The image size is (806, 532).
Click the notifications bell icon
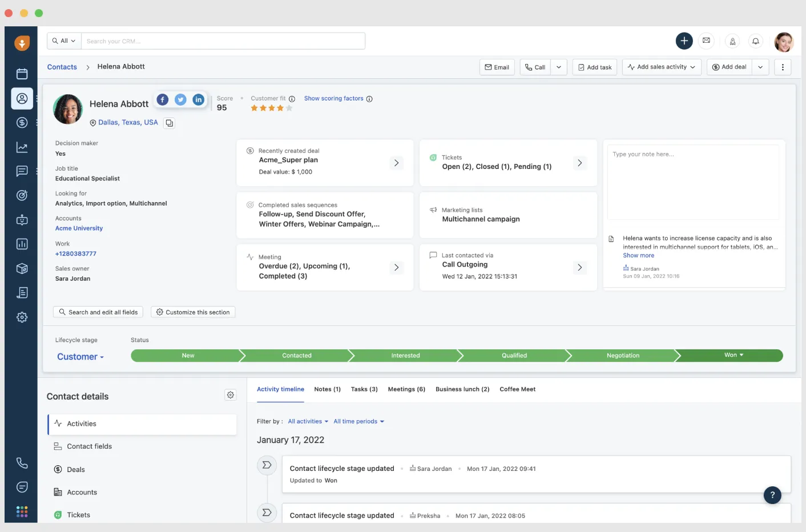pyautogui.click(x=755, y=41)
